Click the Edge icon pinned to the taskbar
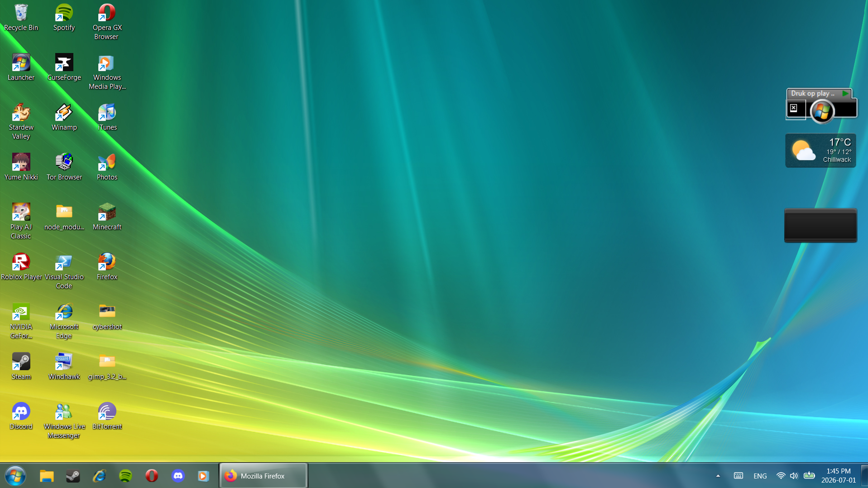 [x=99, y=476]
